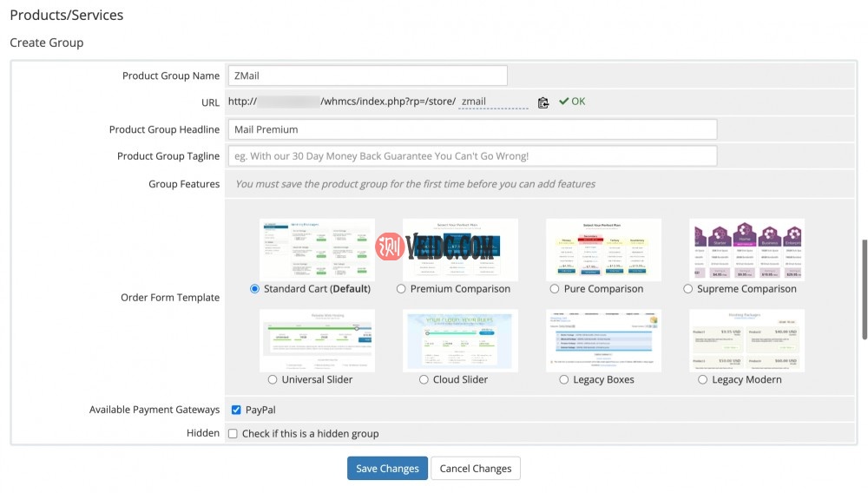The height and width of the screenshot is (493, 868).
Task: Pick the Supreme Comparison template option
Action: [688, 289]
